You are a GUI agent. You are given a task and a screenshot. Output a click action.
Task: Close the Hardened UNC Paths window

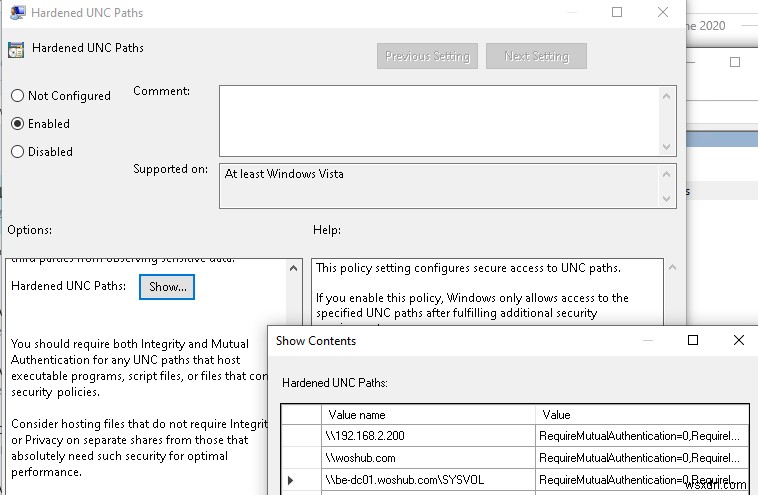(663, 12)
